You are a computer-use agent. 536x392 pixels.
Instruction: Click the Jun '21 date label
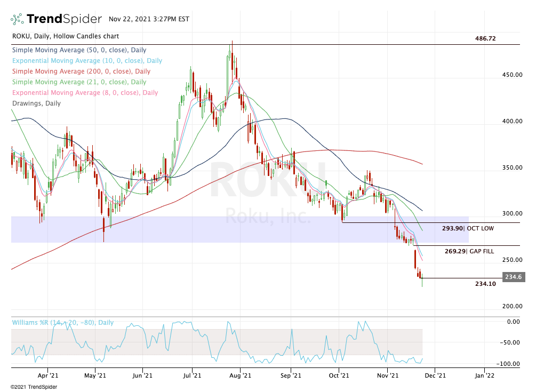pyautogui.click(x=142, y=375)
